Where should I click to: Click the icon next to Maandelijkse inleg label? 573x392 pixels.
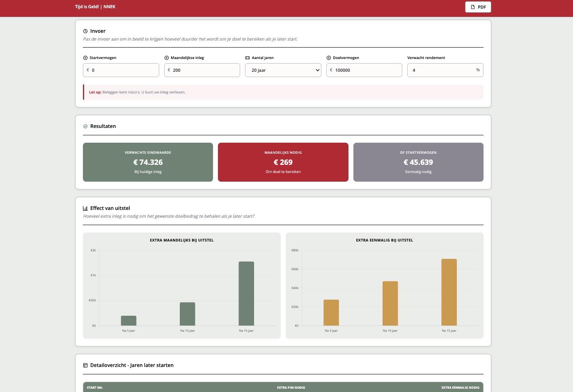[x=167, y=58]
